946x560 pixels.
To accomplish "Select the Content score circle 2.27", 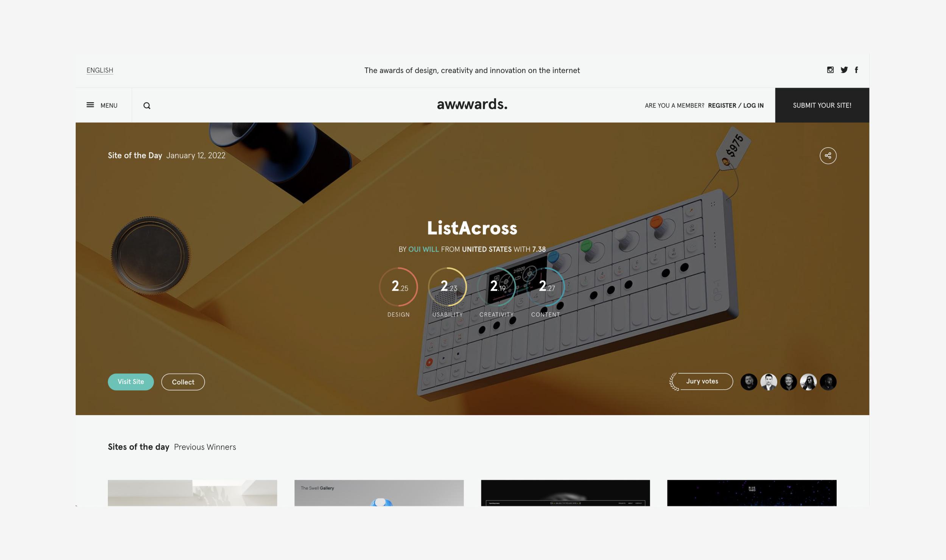I will pos(545,287).
